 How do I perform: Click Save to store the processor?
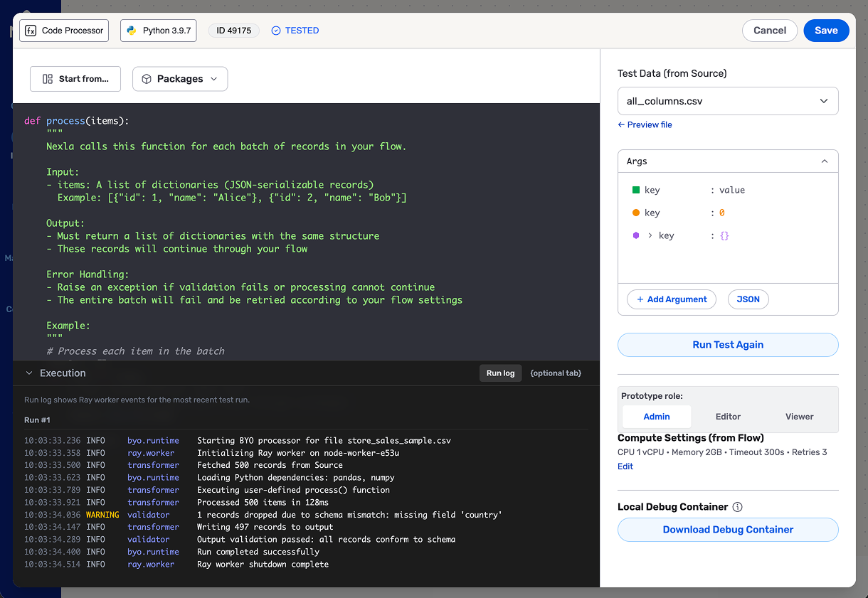(x=825, y=31)
